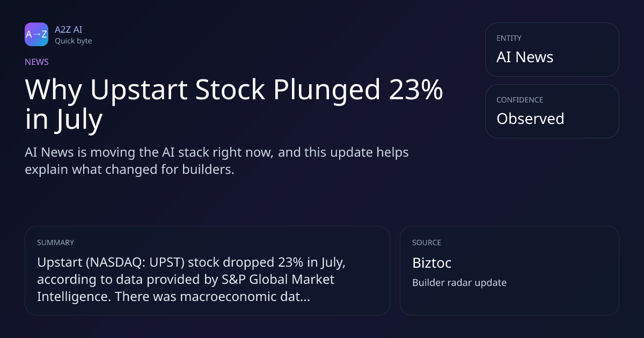
Task: Click the SOURCE label
Action: 427,243
